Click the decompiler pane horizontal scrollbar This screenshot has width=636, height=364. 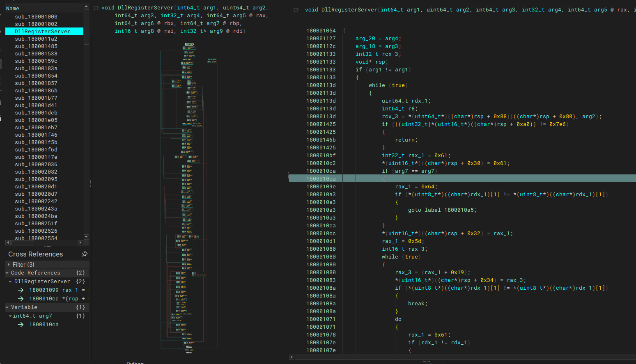pos(465,357)
